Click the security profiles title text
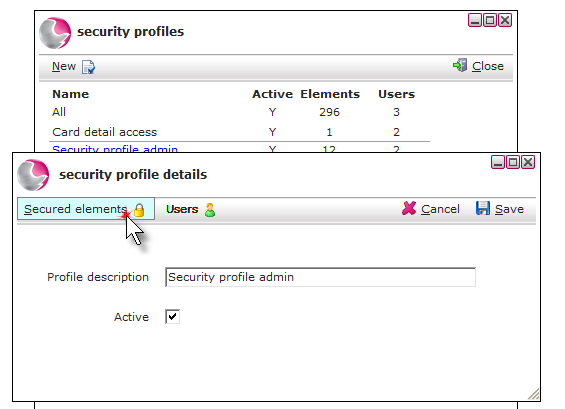Screen dimensions: 565x409 point(130,32)
